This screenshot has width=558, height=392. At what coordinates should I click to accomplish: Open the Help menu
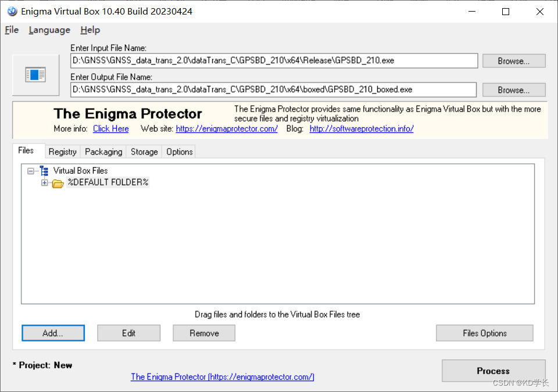(x=90, y=30)
